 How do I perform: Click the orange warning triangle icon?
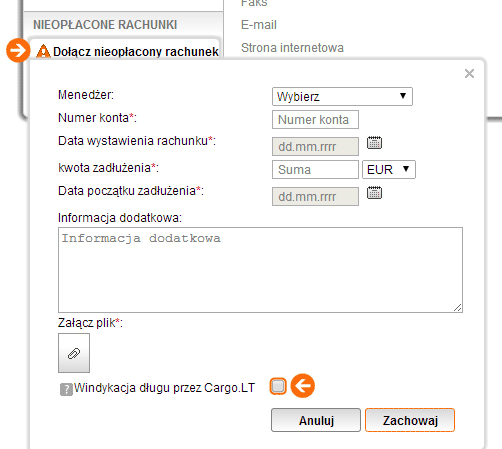click(43, 52)
